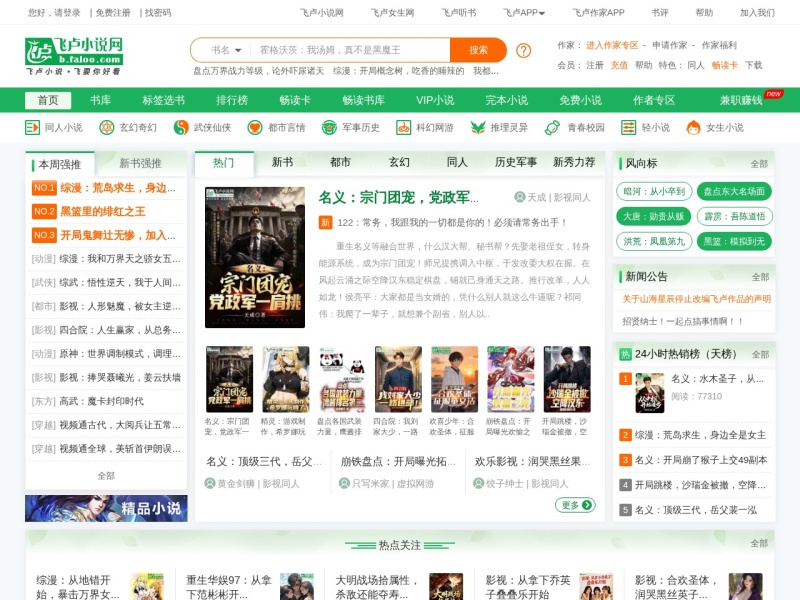The height and width of the screenshot is (600, 800).
Task: Click the 更多 arrow button
Action: [575, 505]
